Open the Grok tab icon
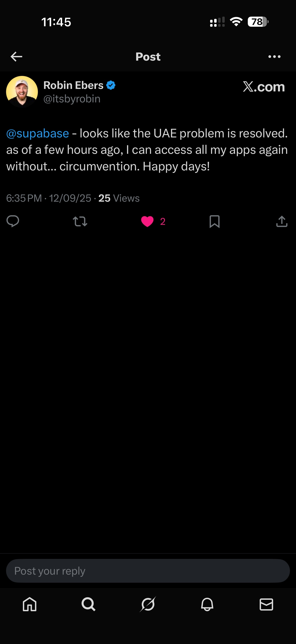This screenshot has width=296, height=644. [148, 604]
